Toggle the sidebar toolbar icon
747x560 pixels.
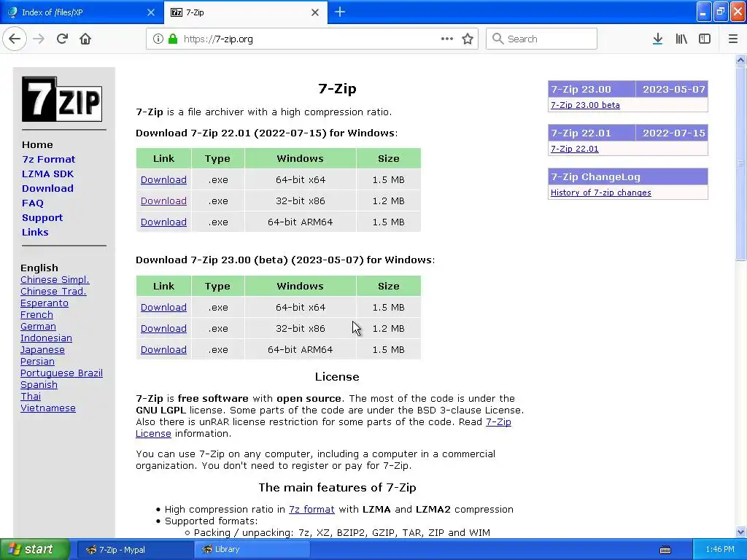pyautogui.click(x=705, y=39)
